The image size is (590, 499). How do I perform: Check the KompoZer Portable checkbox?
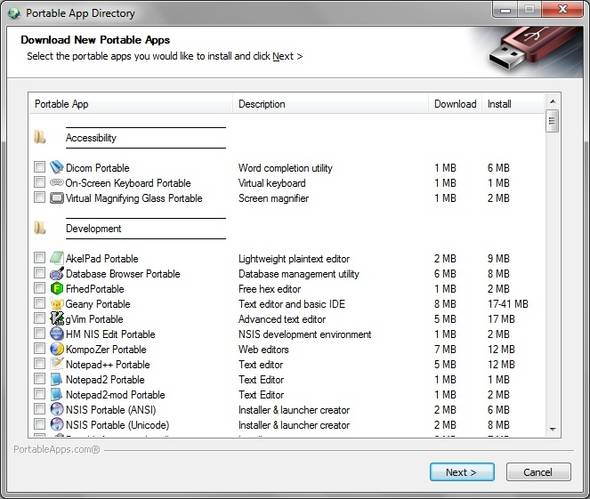click(40, 349)
